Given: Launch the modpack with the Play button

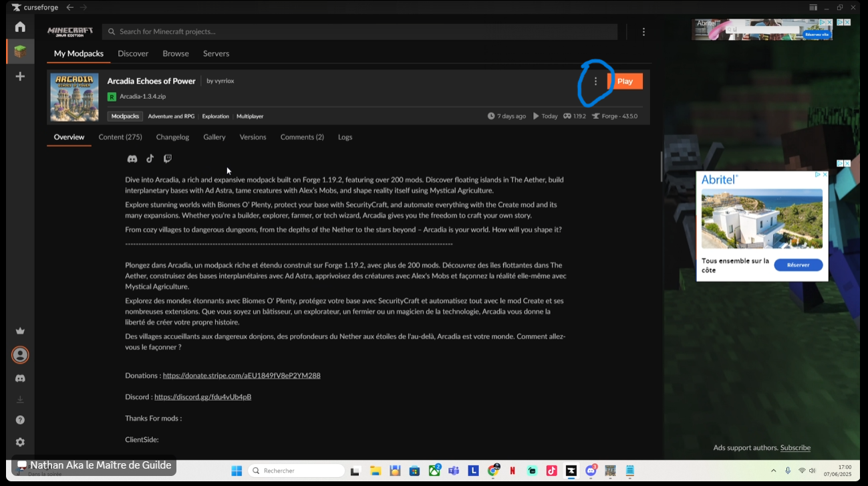Looking at the screenshot, I should [625, 82].
